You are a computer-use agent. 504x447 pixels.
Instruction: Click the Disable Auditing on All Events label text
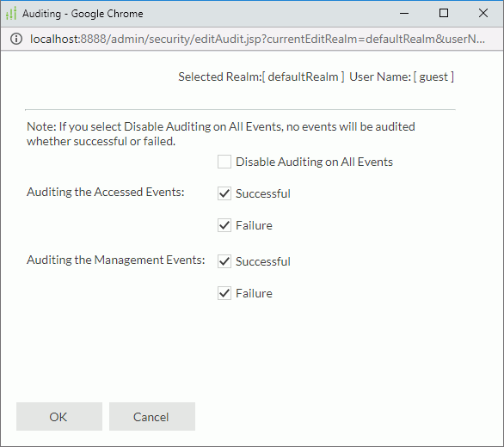point(315,162)
